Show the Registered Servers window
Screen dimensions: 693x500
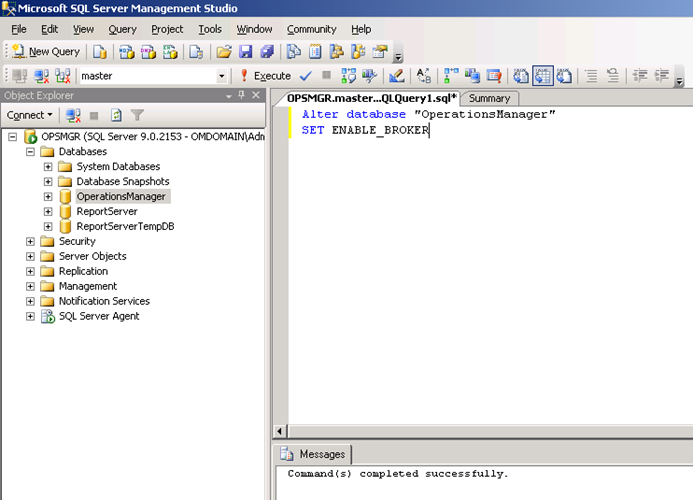(x=293, y=52)
